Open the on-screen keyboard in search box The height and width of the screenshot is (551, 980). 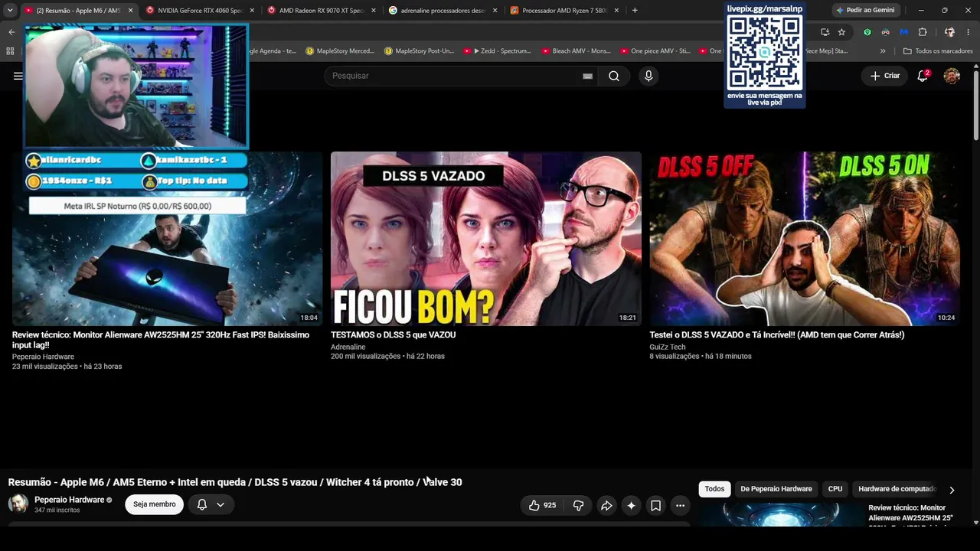pos(587,76)
